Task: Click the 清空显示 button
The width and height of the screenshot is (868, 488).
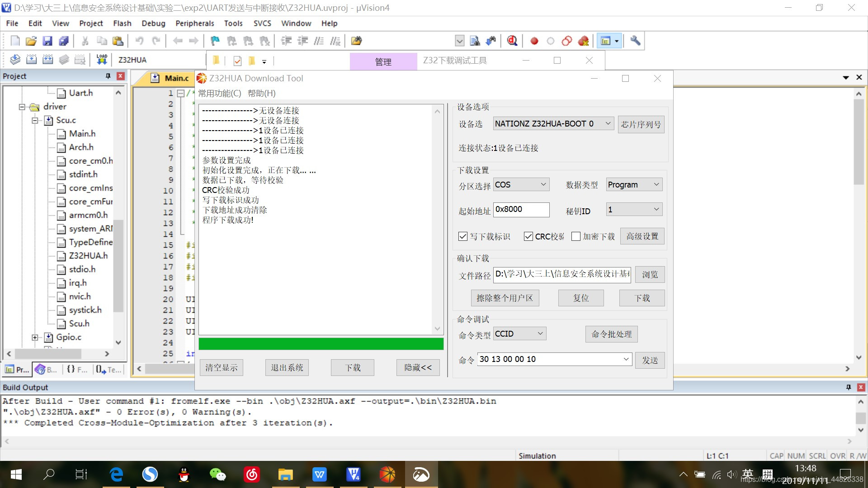Action: [222, 368]
